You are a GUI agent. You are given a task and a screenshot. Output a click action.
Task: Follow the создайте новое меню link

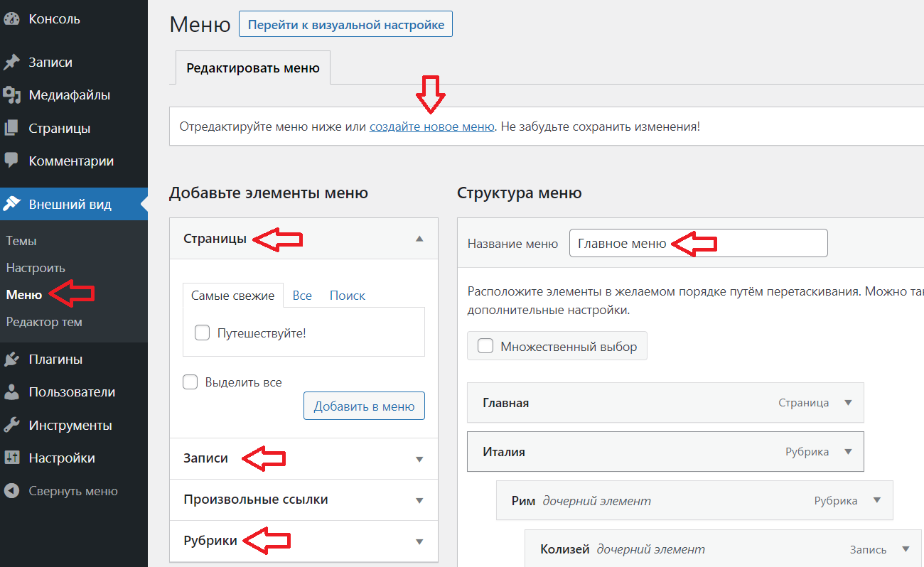click(431, 126)
